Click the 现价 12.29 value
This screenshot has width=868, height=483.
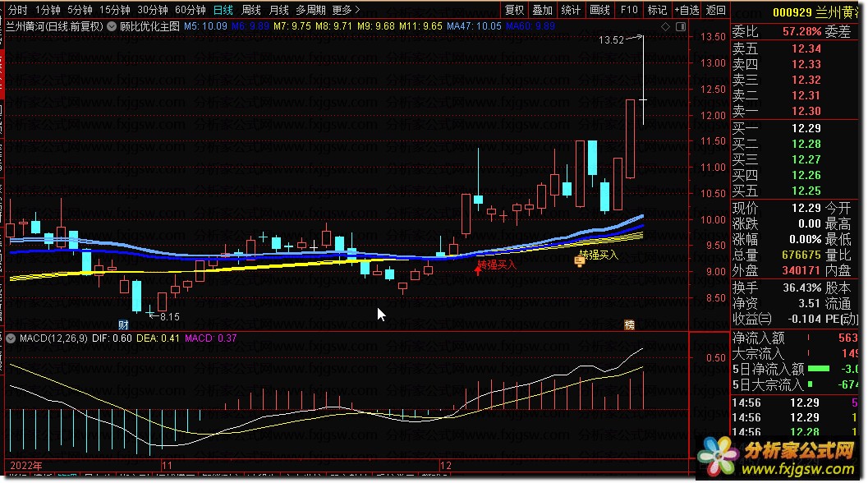(x=806, y=208)
